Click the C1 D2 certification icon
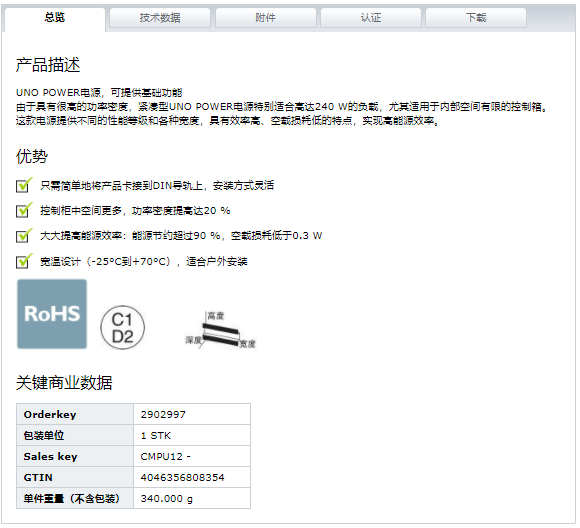Screen dimensions: 580x528 click(122, 328)
